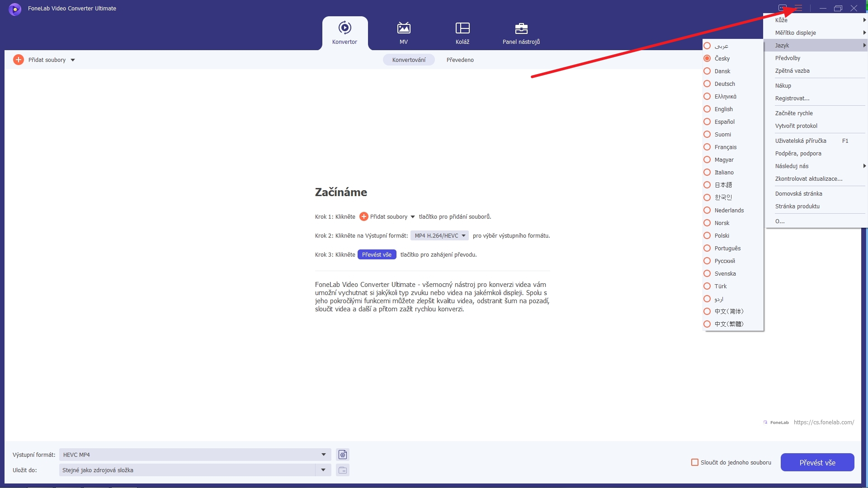Screen dimensions: 868x488
Task: Click the Převést vše button in Krok 3
Action: [377, 254]
